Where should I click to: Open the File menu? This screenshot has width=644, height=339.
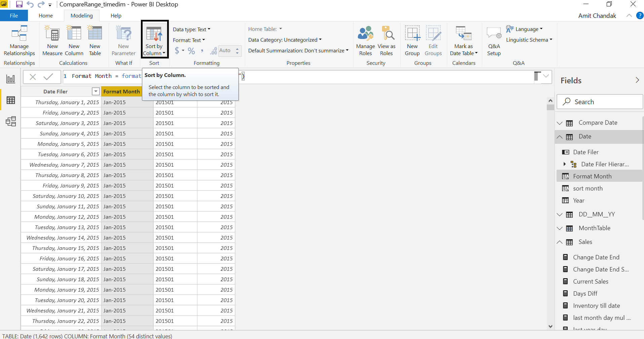tap(14, 15)
